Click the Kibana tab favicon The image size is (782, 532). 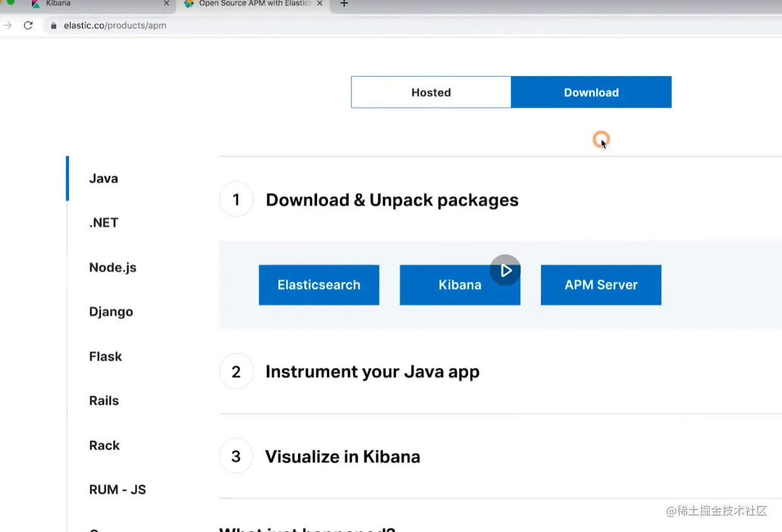point(36,4)
